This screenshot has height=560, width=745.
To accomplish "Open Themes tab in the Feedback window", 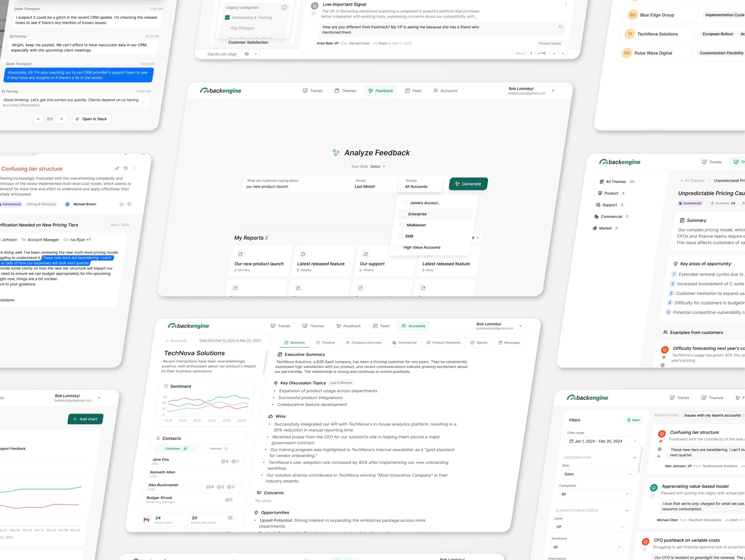I will (x=345, y=91).
